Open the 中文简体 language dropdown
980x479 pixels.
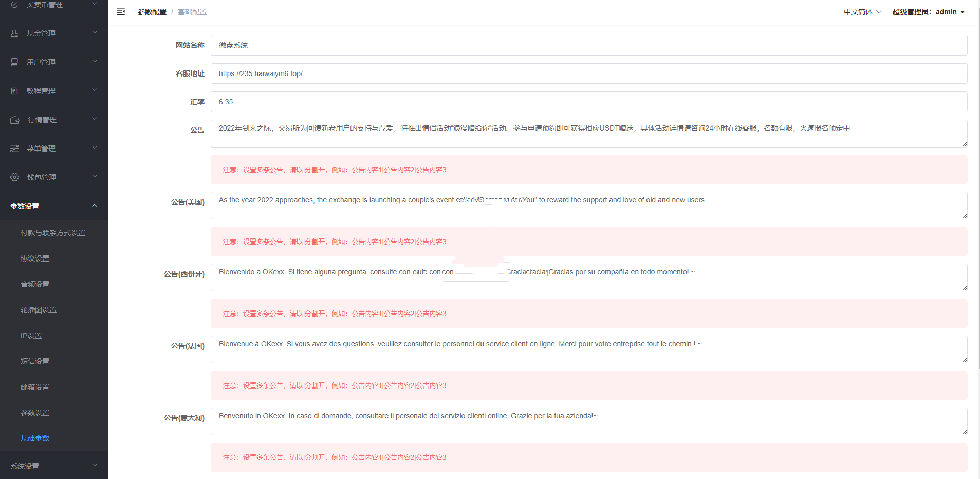click(862, 12)
